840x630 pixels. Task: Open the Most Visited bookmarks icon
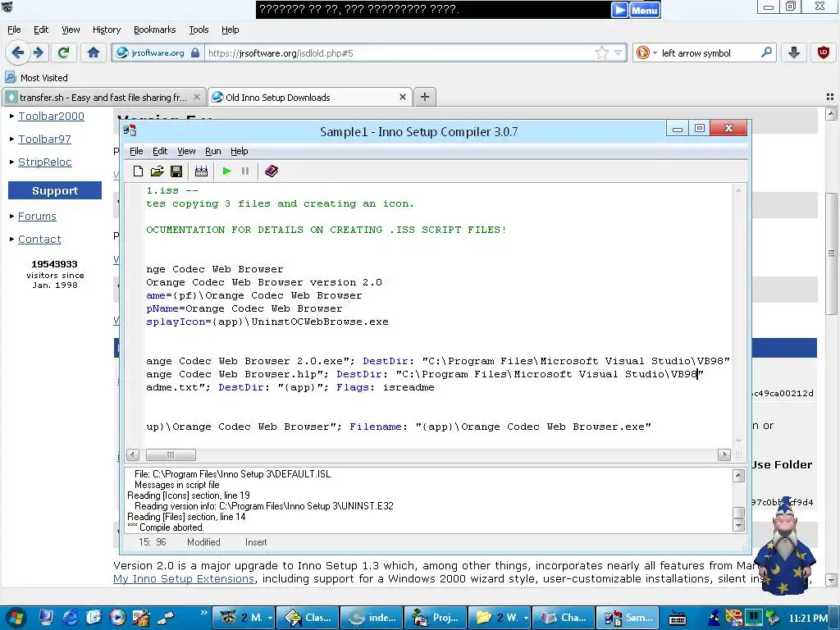pyautogui.click(x=10, y=77)
